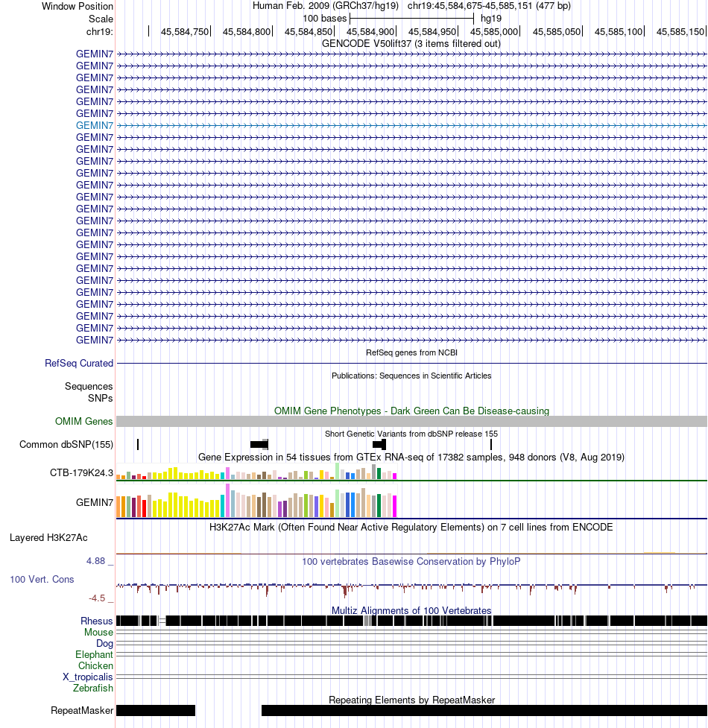Click the light-blue GEMIN7 intron arrow line
Screen dimensions: 708x728
click(x=411, y=125)
